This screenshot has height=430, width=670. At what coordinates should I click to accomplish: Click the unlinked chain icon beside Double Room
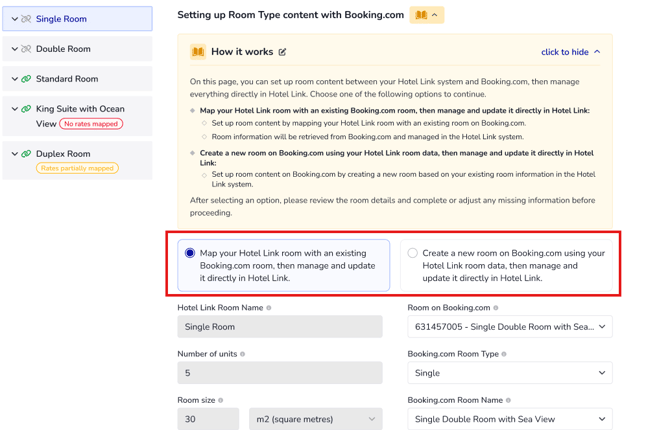pos(26,49)
